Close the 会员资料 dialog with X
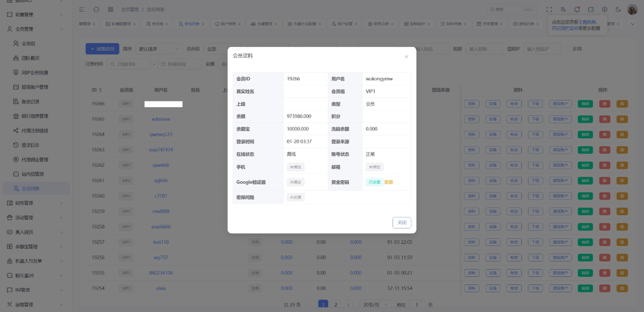This screenshot has width=644, height=312. click(x=406, y=57)
